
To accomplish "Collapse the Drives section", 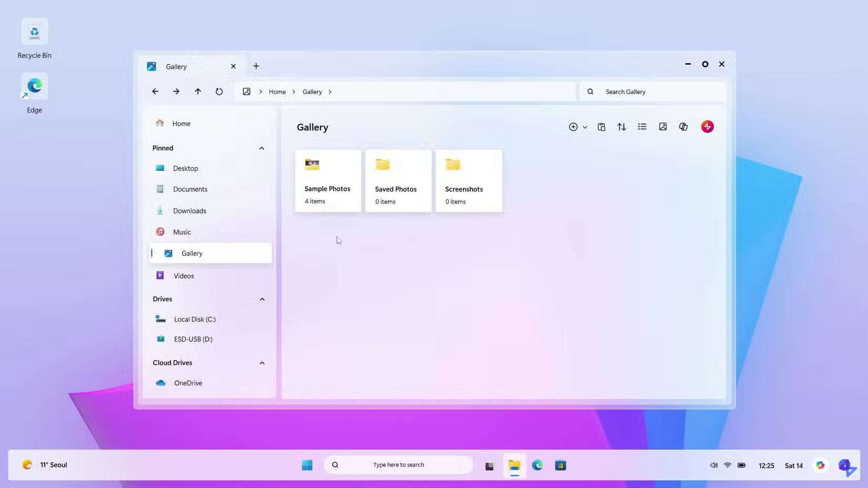I will [262, 299].
